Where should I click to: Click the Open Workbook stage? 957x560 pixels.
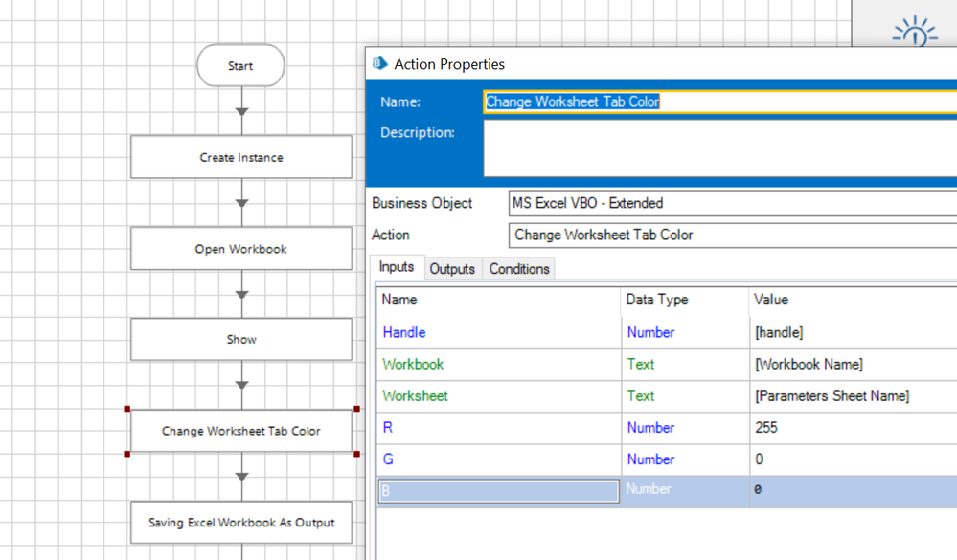pos(241,249)
